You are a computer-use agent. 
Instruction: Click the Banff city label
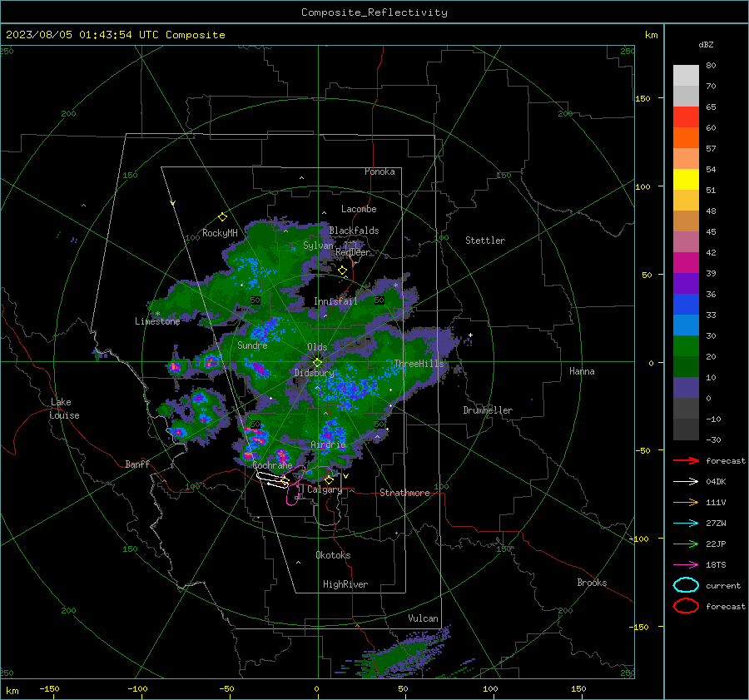(x=137, y=464)
